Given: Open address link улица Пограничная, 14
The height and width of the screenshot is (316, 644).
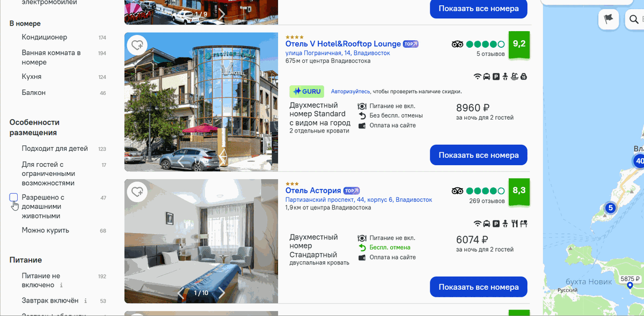Looking at the screenshot, I should [x=338, y=53].
